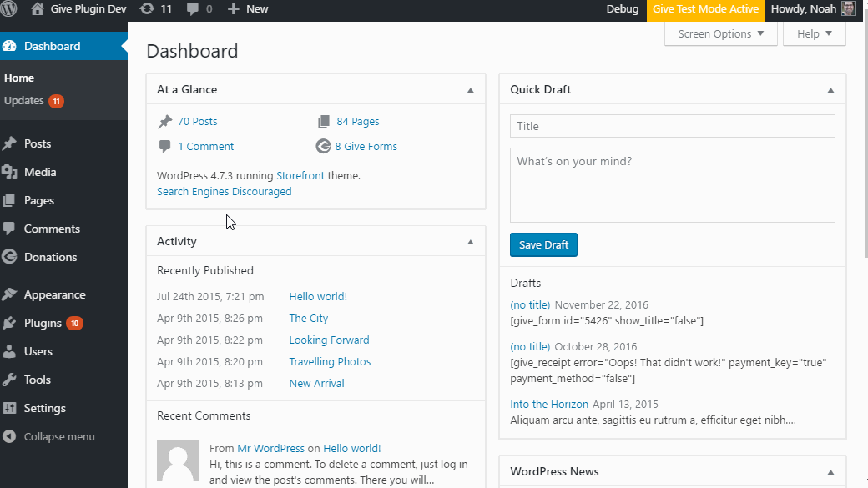Viewport: 868px width, 488px height.
Task: Click Give Test Mode Active notice
Action: [x=705, y=9]
